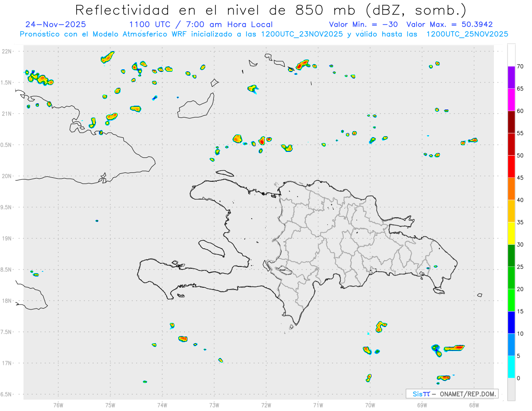Image resolution: width=532 pixels, height=411 pixels.
Task: Click the colorbar tick label "60"
Action: (x=520, y=111)
